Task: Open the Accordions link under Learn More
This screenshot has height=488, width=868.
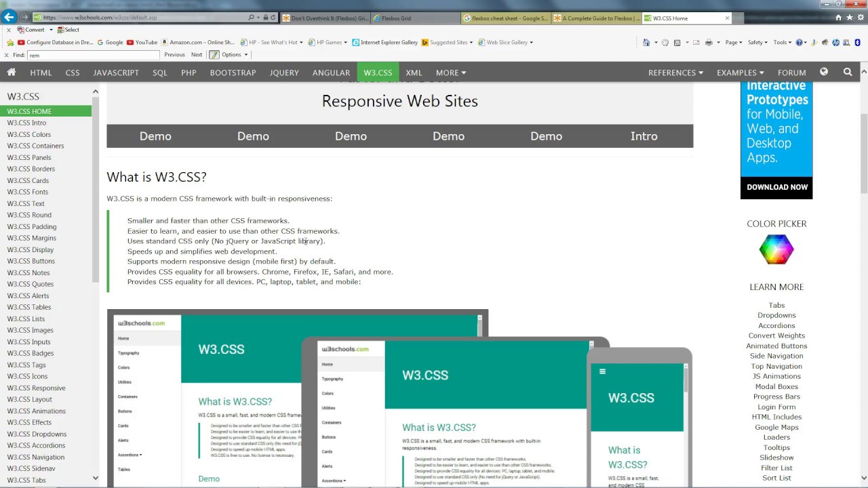Action: [x=776, y=325]
